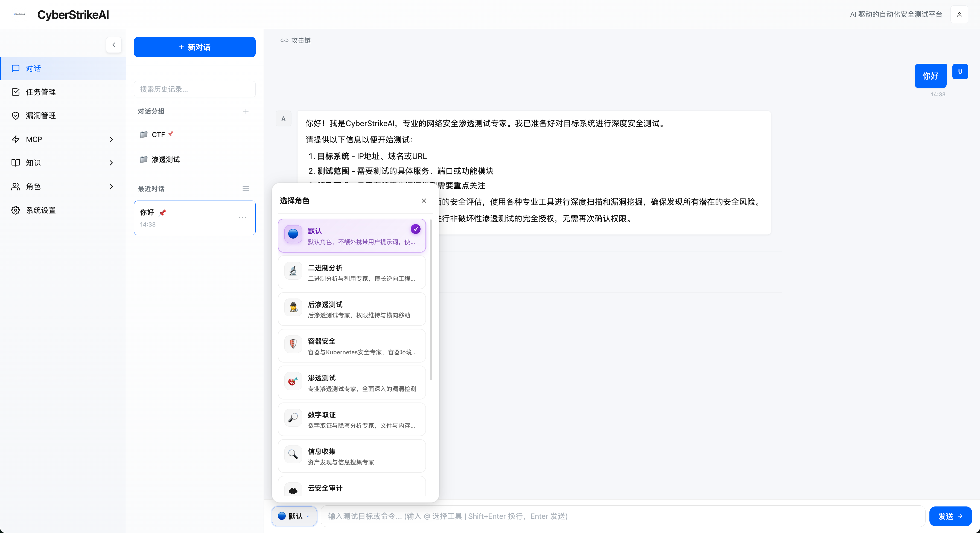The height and width of the screenshot is (533, 980).
Task: Click the target icon of 渗透测试 role
Action: point(293,381)
